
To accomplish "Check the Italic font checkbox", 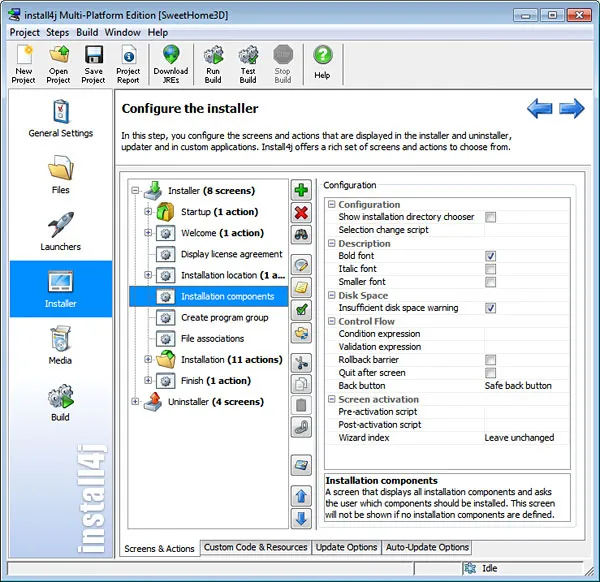I will (491, 269).
